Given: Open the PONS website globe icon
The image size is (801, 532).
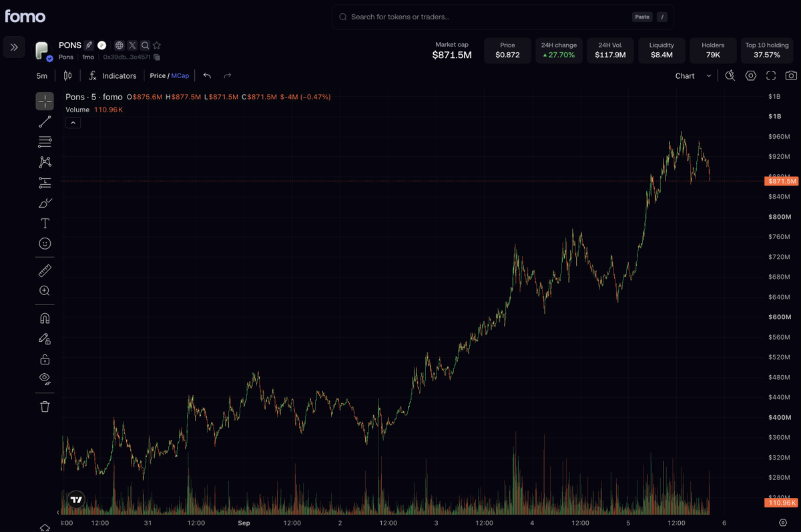Looking at the screenshot, I should tap(119, 45).
